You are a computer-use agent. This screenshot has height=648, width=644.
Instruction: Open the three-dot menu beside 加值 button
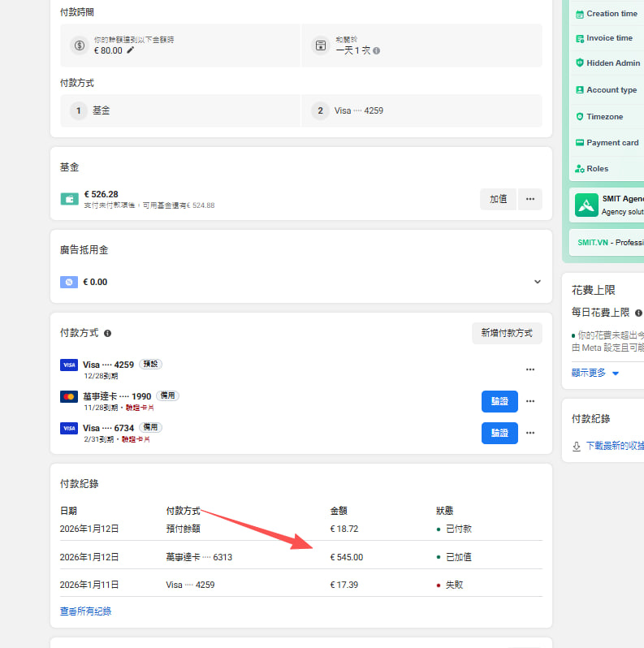click(x=530, y=199)
